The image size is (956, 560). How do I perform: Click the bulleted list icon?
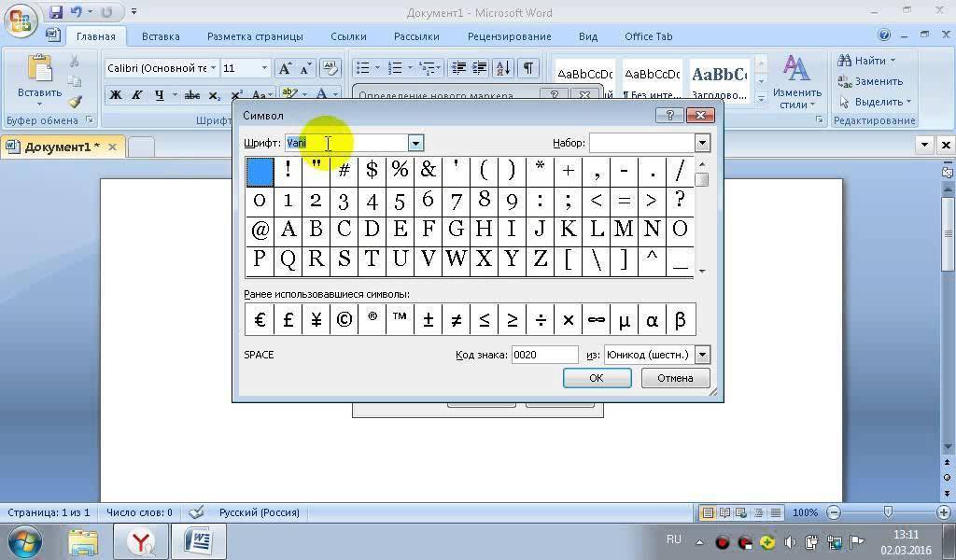tap(363, 68)
